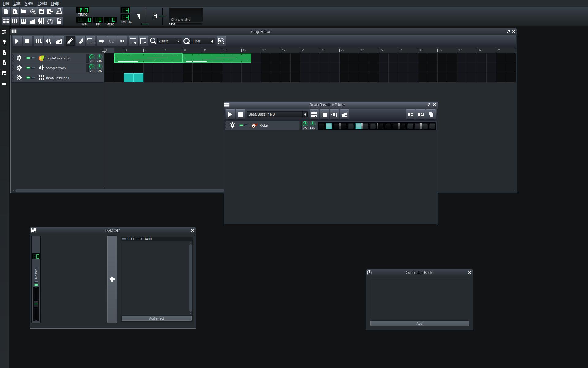Add automation track in Beat+Bassline Editor
This screenshot has width=588, height=368.
pyautogui.click(x=345, y=114)
